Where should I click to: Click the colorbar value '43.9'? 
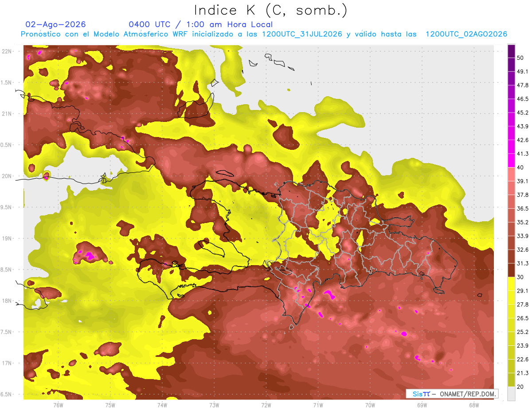click(x=523, y=126)
